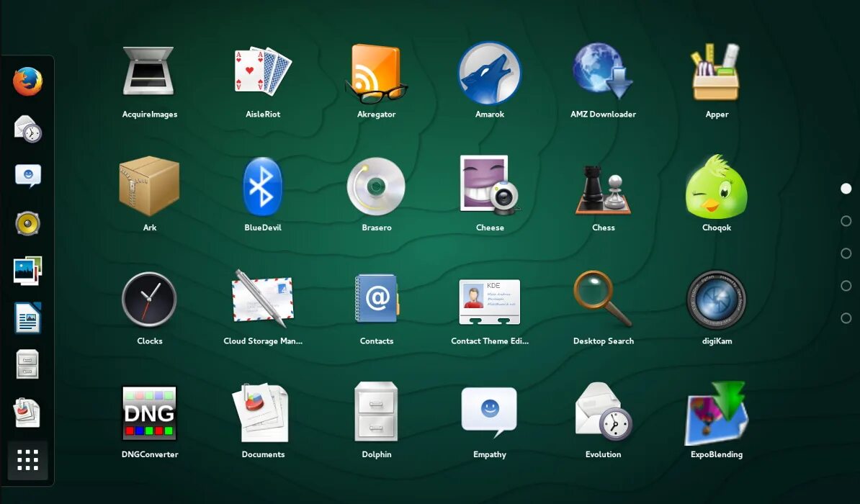The height and width of the screenshot is (504, 860).
Task: Select the first page indicator dot
Action: tap(846, 189)
